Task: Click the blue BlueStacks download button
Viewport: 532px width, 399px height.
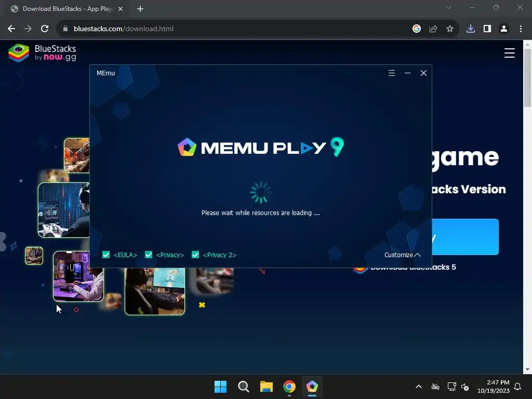Action: tap(465, 237)
